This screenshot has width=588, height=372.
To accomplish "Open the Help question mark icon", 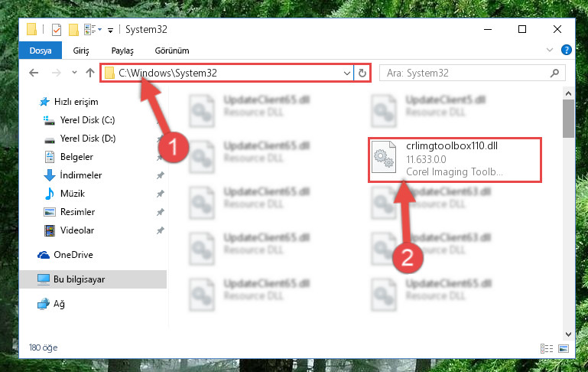I will pos(567,50).
